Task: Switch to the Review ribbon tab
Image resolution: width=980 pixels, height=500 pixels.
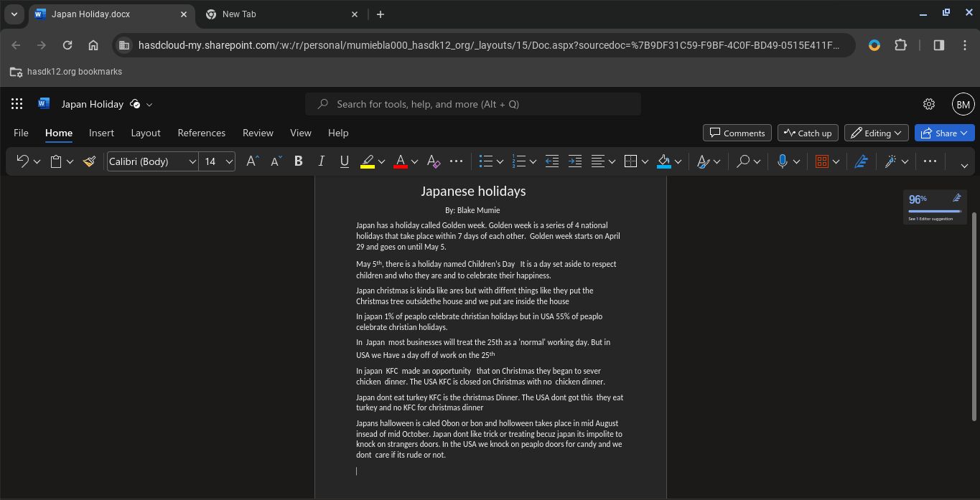Action: [x=258, y=133]
